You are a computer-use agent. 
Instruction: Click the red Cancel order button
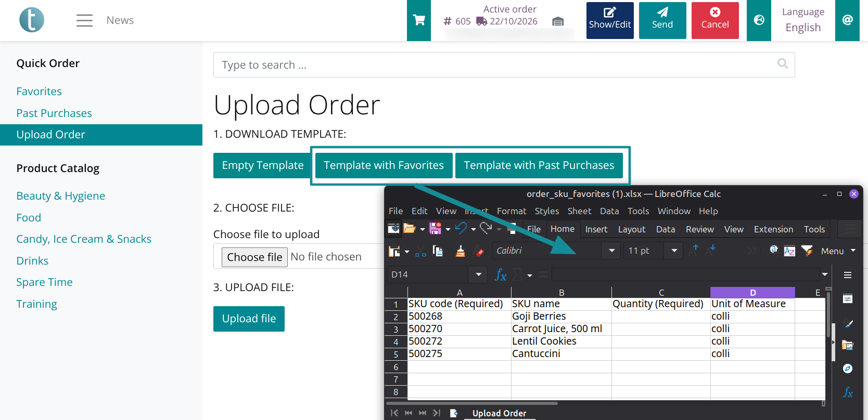(x=715, y=20)
